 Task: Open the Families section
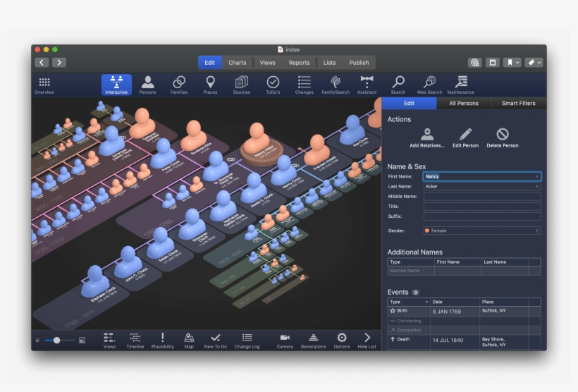(x=179, y=85)
